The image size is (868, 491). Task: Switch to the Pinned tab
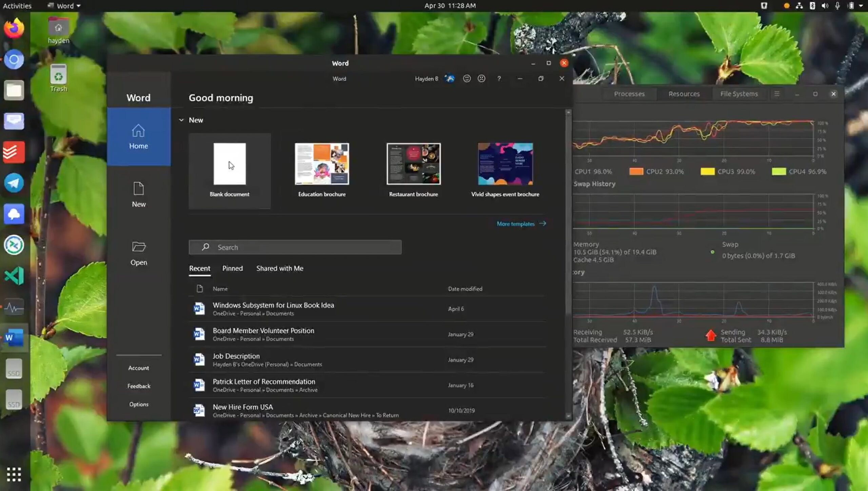[233, 268]
